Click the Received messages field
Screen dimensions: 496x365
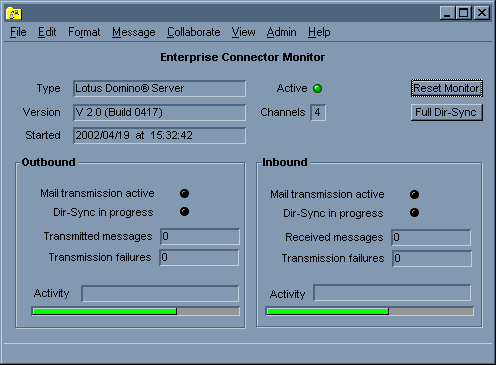pyautogui.click(x=431, y=237)
